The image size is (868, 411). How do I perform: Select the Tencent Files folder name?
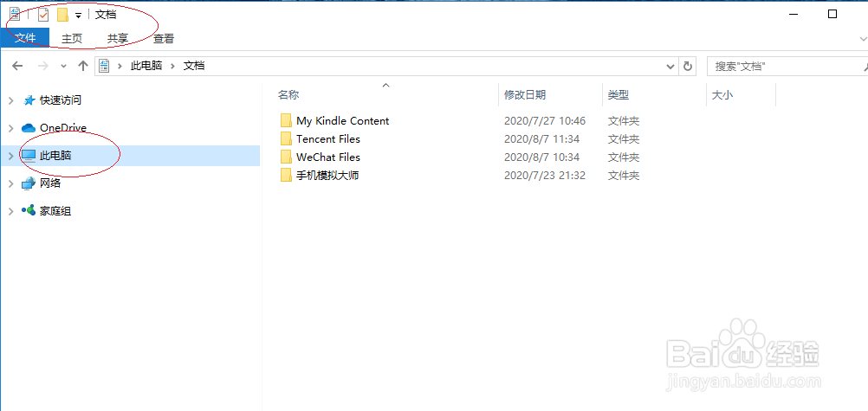pos(328,138)
